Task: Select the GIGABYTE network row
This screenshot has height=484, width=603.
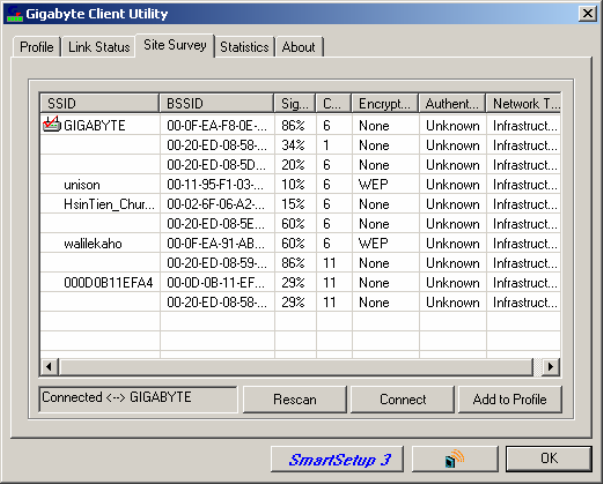Action: [x=300, y=125]
